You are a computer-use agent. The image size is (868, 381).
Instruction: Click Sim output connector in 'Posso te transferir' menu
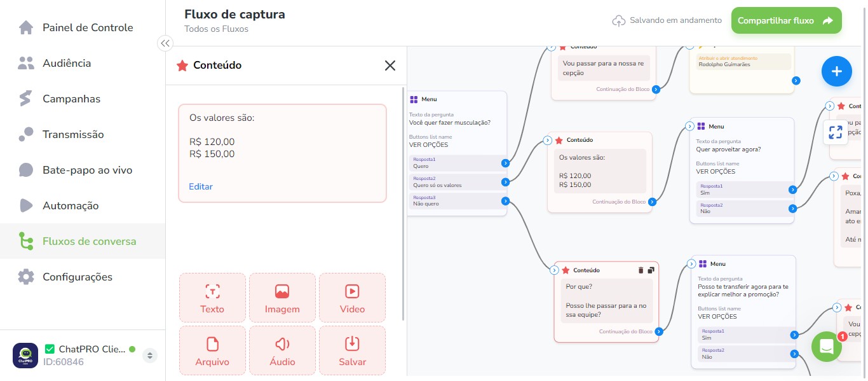(794, 335)
